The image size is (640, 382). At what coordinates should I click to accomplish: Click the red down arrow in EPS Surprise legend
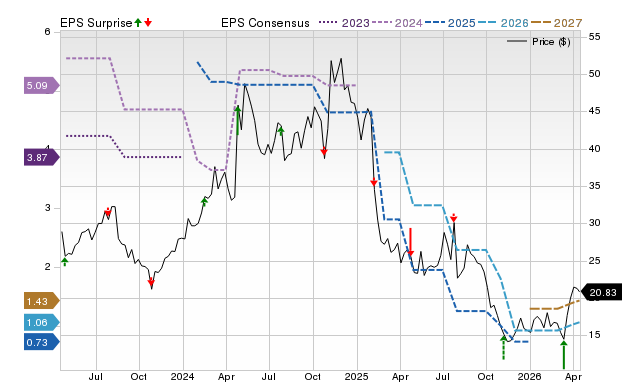148,22
